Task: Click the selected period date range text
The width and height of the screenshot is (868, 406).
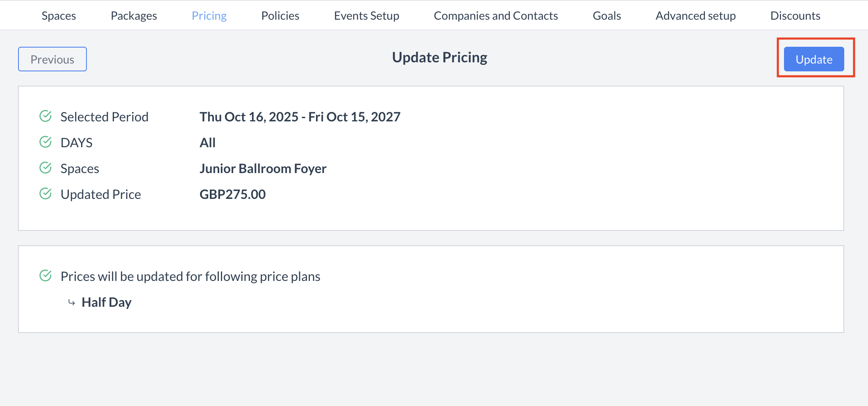Action: coord(300,116)
